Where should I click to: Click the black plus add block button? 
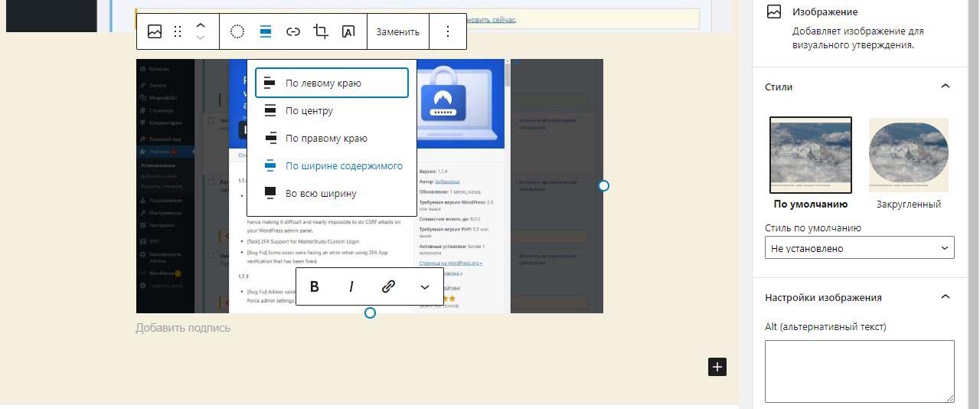(717, 367)
